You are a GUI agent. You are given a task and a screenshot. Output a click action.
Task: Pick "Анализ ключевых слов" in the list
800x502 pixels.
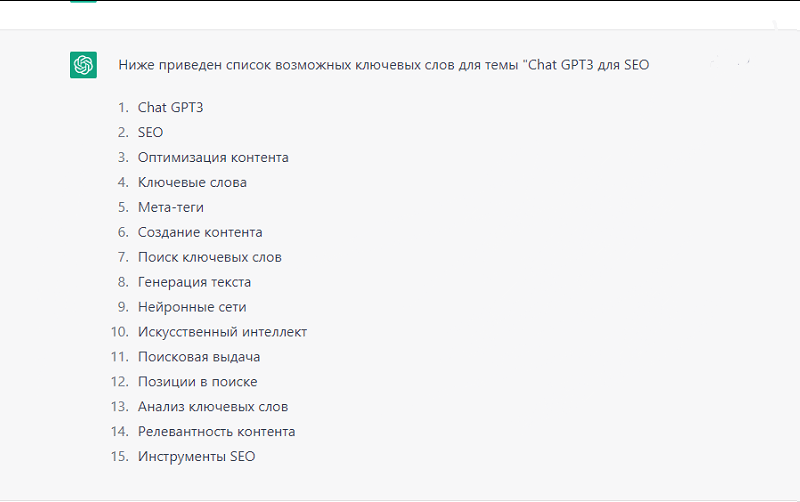point(213,407)
